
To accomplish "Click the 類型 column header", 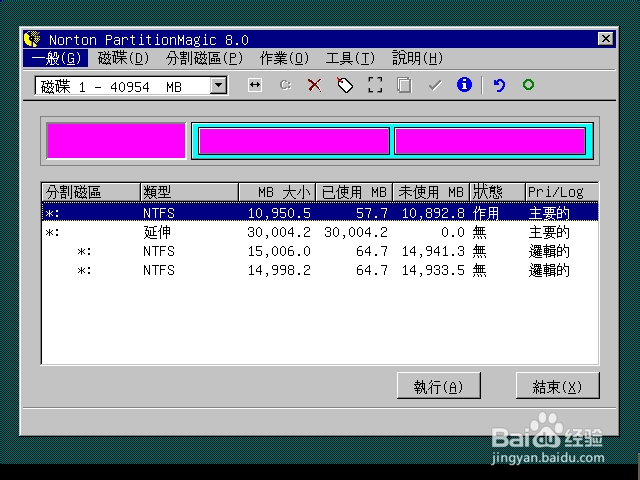I will pos(189,192).
